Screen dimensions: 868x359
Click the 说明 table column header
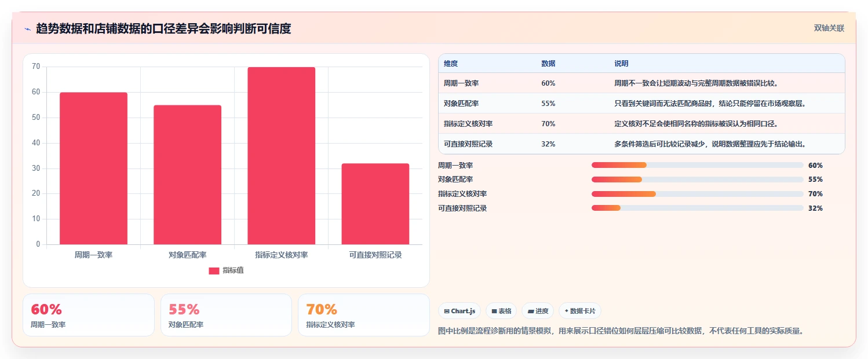(621, 64)
